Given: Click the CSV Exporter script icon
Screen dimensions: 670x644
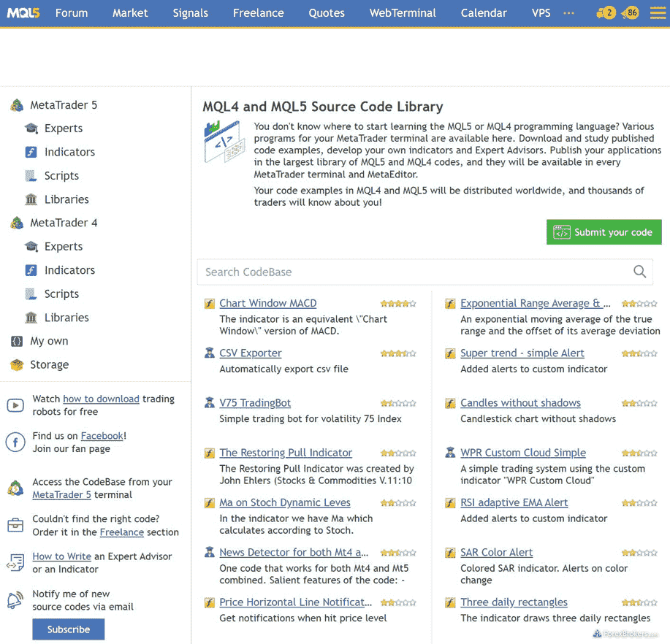Looking at the screenshot, I should 210,353.
